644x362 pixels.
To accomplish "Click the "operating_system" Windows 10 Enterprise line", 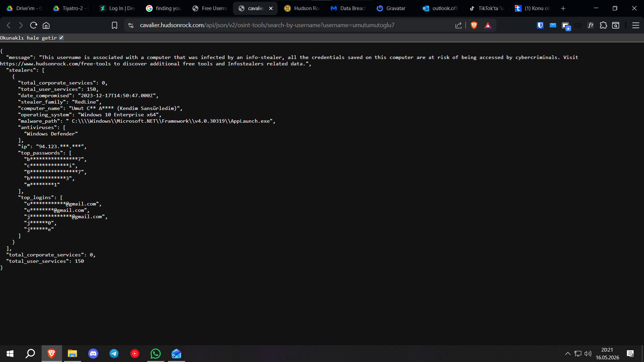I will coord(90,115).
